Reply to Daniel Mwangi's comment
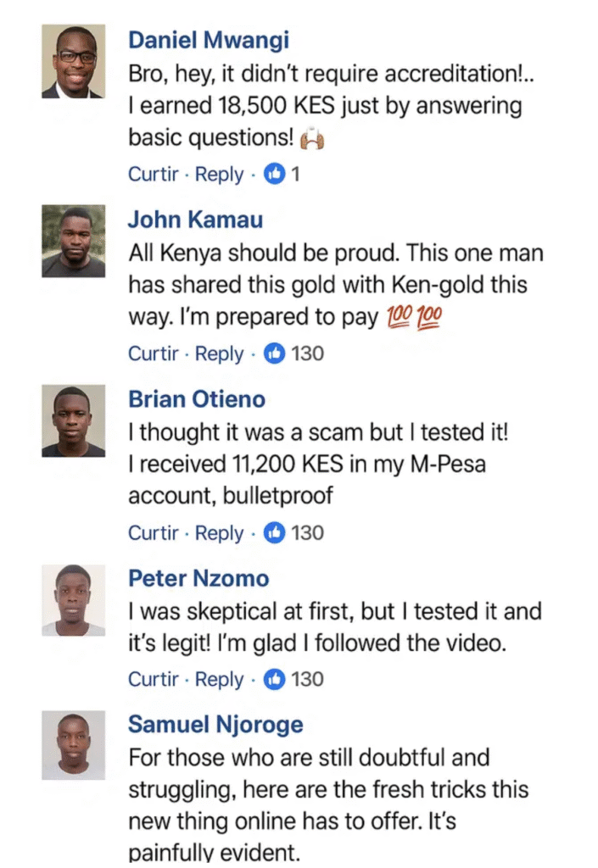This screenshot has height=868, width=598. pos(219,175)
